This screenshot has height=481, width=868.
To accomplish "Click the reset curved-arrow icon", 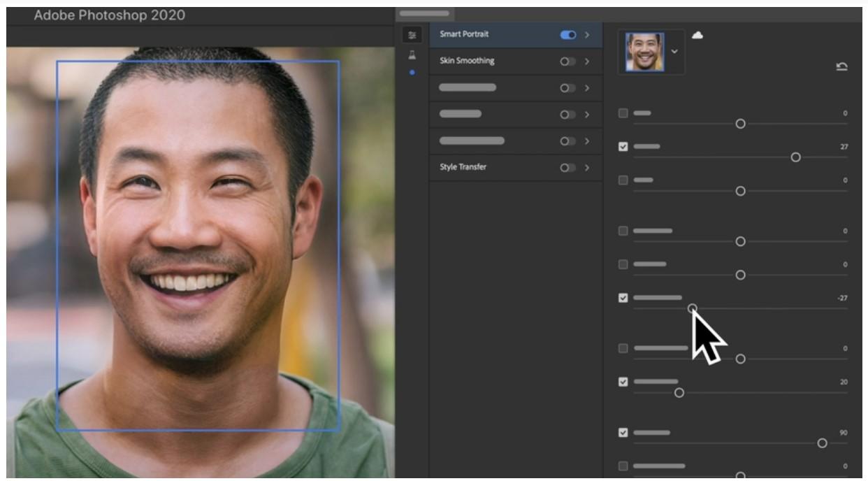I will [x=842, y=66].
